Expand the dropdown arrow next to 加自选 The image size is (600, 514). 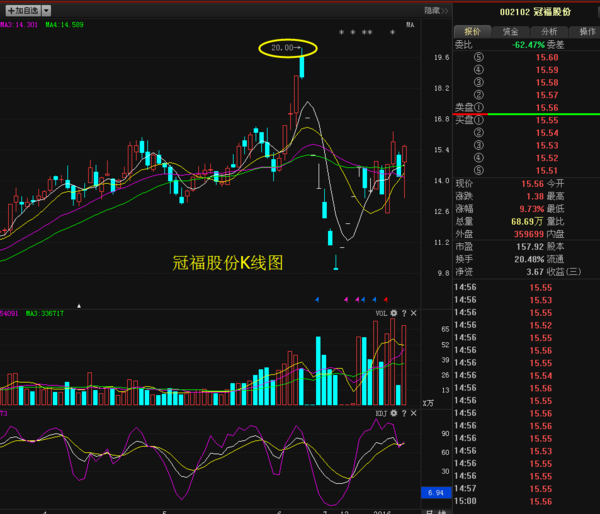[x=46, y=9]
